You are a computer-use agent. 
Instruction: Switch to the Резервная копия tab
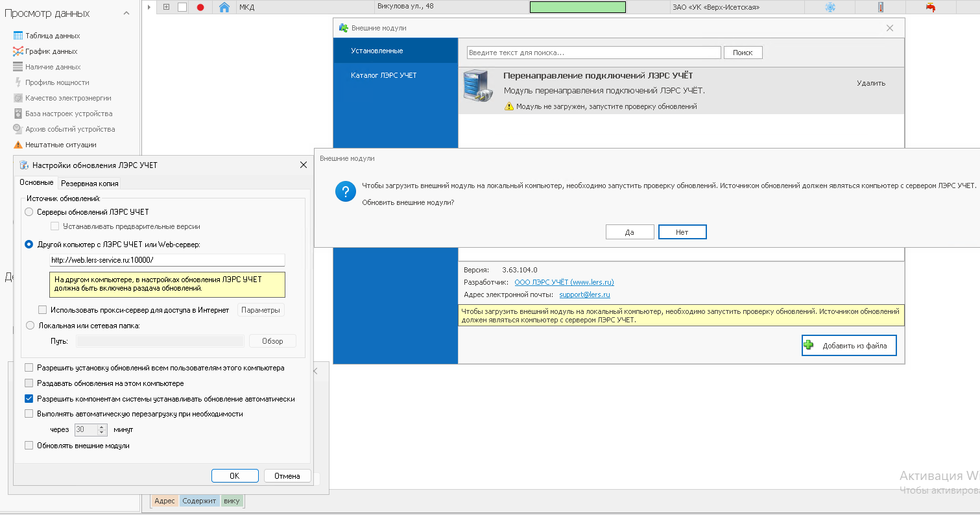pyautogui.click(x=90, y=184)
